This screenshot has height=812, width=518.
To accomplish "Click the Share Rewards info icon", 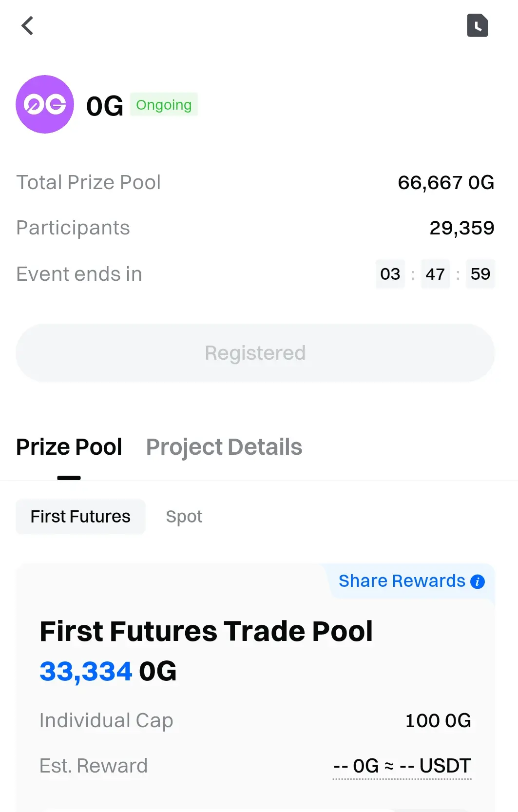I will [x=478, y=581].
